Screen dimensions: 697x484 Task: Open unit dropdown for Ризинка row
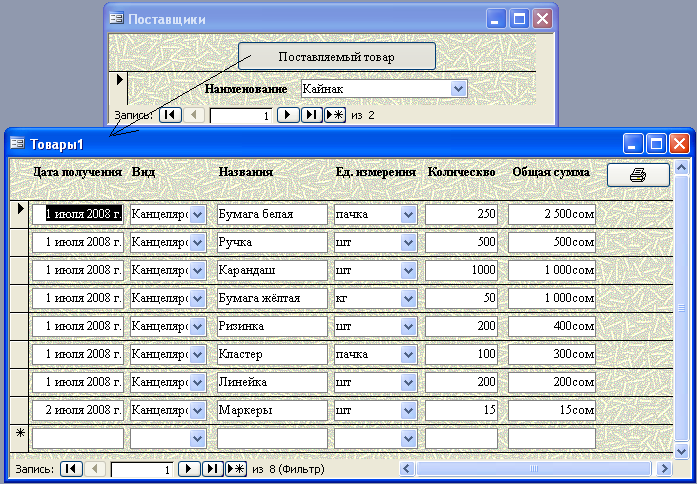click(408, 326)
